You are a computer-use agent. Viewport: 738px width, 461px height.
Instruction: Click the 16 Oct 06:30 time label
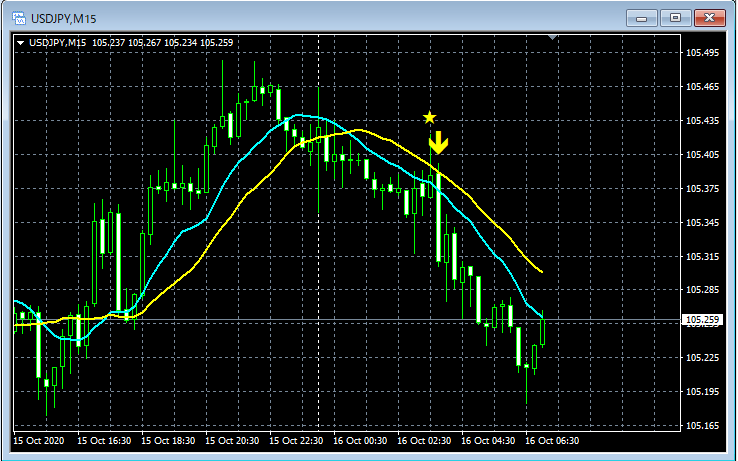[x=553, y=441]
